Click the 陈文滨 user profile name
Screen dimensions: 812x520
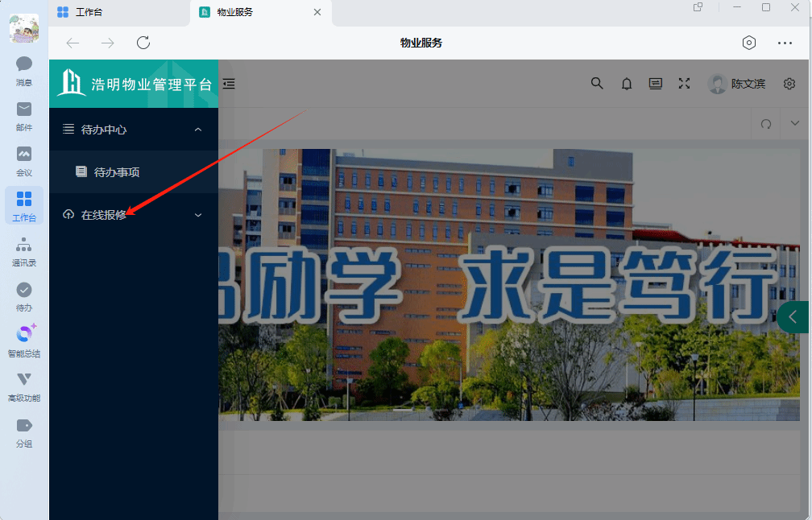coord(748,84)
